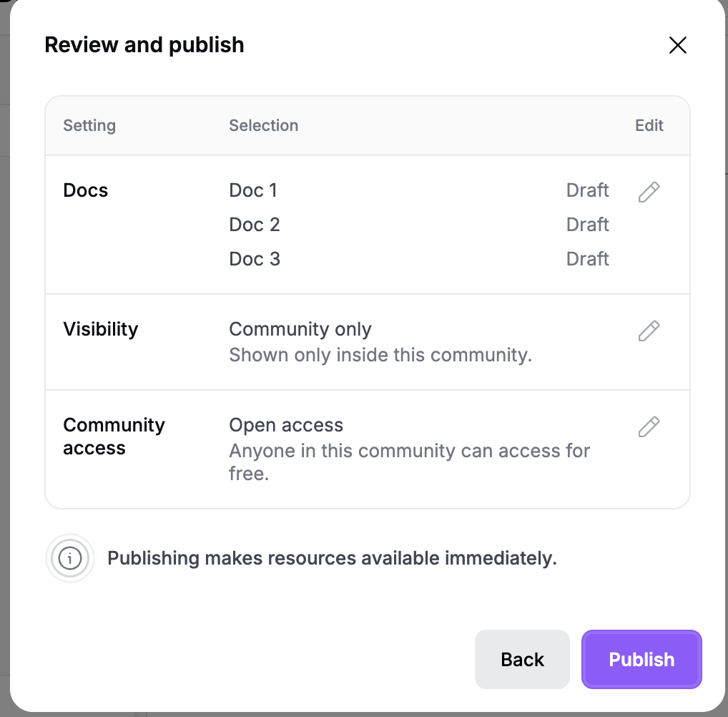Click the Review and publish title
728x717 pixels.
pyautogui.click(x=144, y=45)
